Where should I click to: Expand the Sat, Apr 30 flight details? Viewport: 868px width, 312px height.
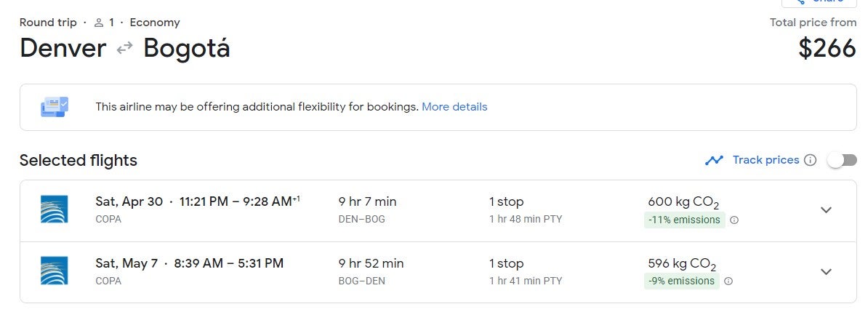click(x=826, y=210)
